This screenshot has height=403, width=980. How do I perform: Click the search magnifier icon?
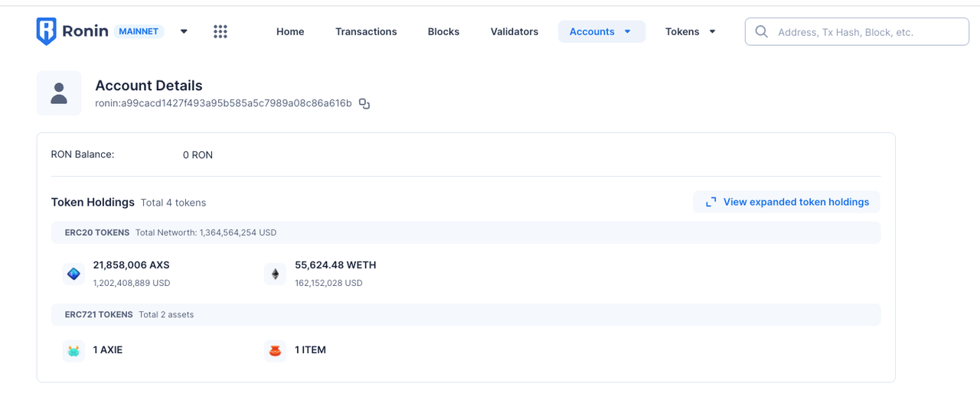(x=762, y=31)
